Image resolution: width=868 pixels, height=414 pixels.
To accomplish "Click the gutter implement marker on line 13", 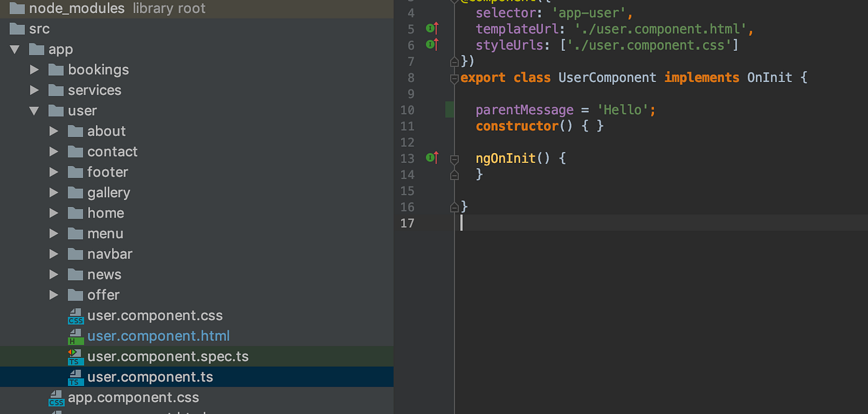I will click(x=432, y=158).
